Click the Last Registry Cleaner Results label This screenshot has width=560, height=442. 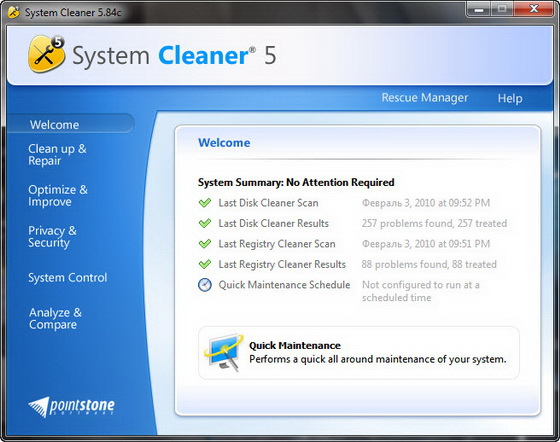tap(282, 264)
